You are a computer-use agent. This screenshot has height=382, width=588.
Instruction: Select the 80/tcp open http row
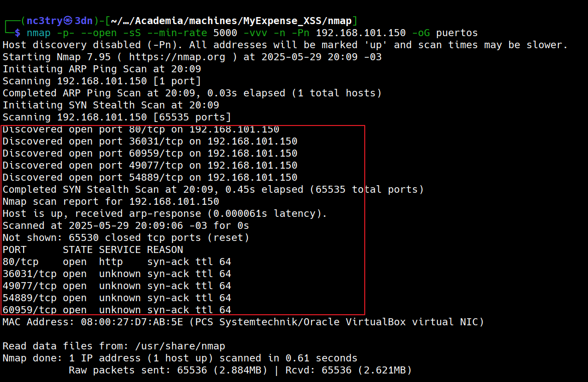(x=116, y=262)
